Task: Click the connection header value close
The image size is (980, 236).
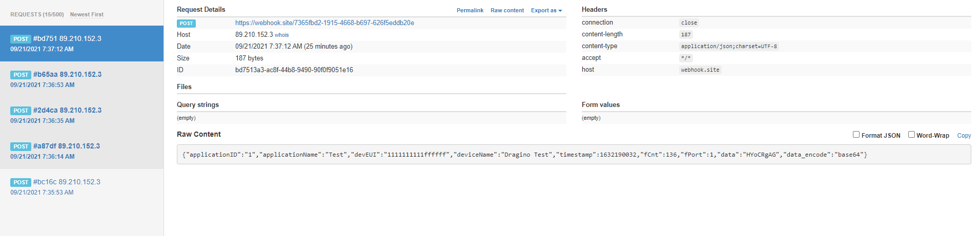Action: [689, 23]
